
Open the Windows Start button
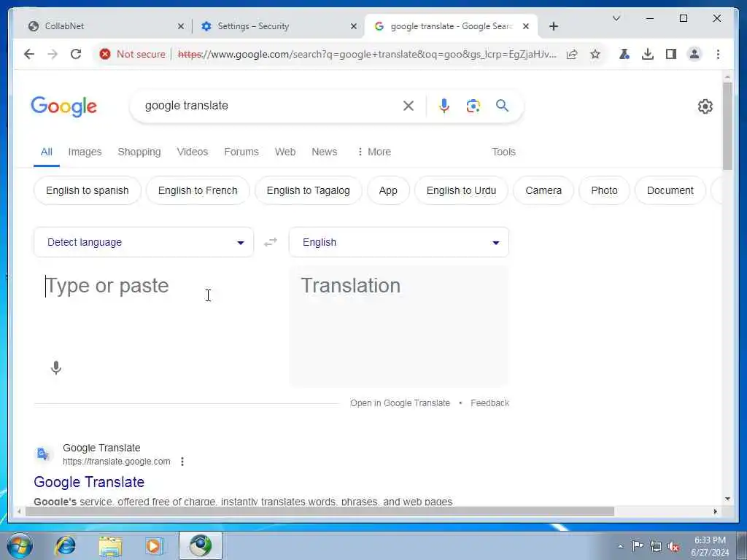click(20, 545)
